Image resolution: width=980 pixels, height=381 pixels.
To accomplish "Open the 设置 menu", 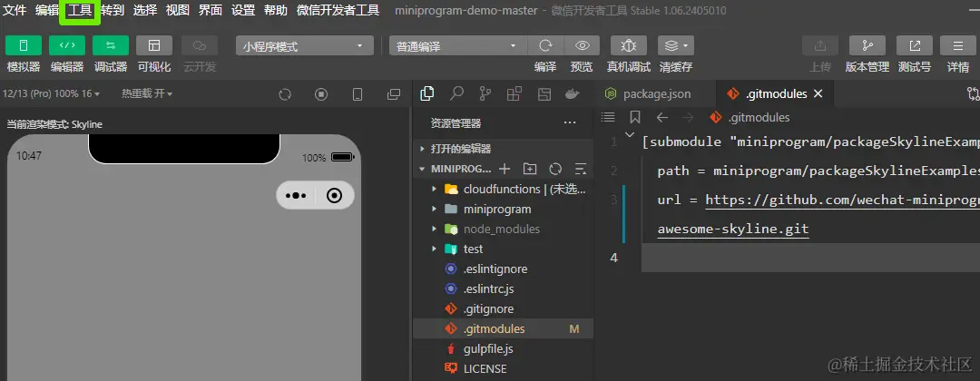I will [242, 11].
